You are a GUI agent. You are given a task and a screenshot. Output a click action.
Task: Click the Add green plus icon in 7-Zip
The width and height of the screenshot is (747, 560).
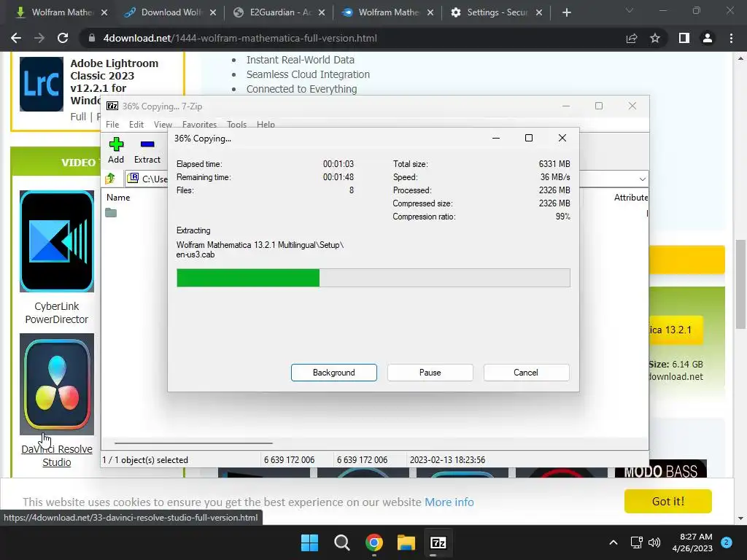click(x=116, y=144)
